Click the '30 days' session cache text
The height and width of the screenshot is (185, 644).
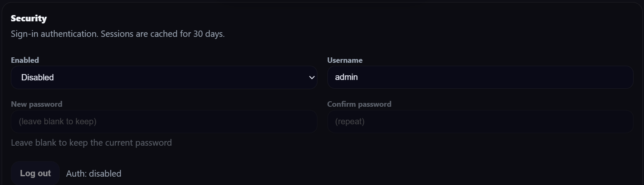pyautogui.click(x=209, y=34)
